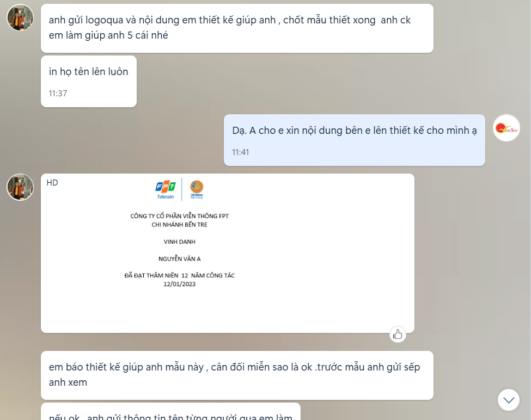Click the date 12/01/2023 in the image
The height and width of the screenshot is (420, 531).
coord(180,284)
